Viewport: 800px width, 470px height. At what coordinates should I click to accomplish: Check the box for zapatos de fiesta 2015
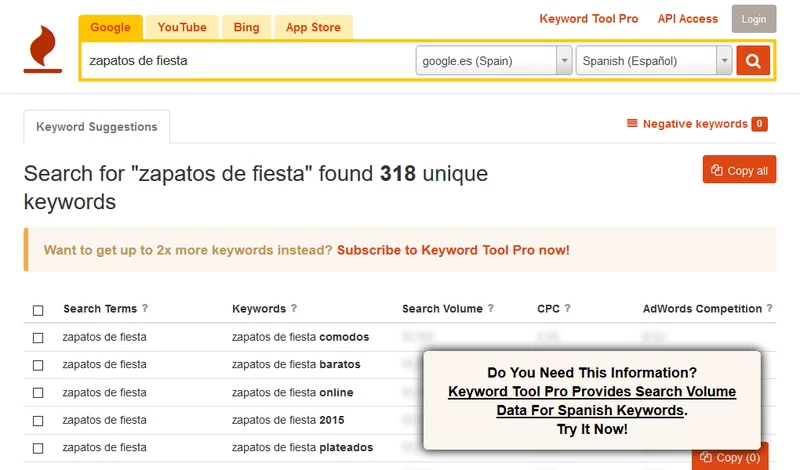(38, 421)
